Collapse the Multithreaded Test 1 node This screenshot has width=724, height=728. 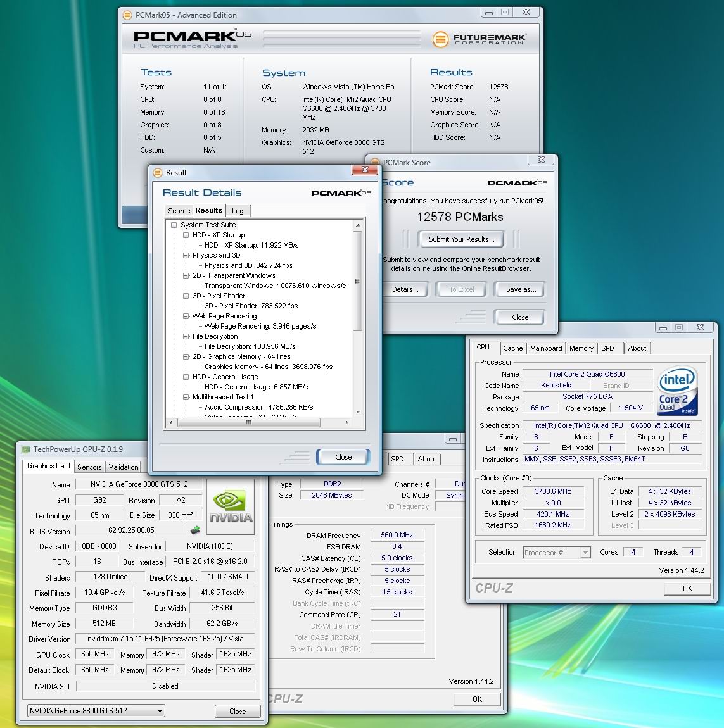pyautogui.click(x=186, y=398)
